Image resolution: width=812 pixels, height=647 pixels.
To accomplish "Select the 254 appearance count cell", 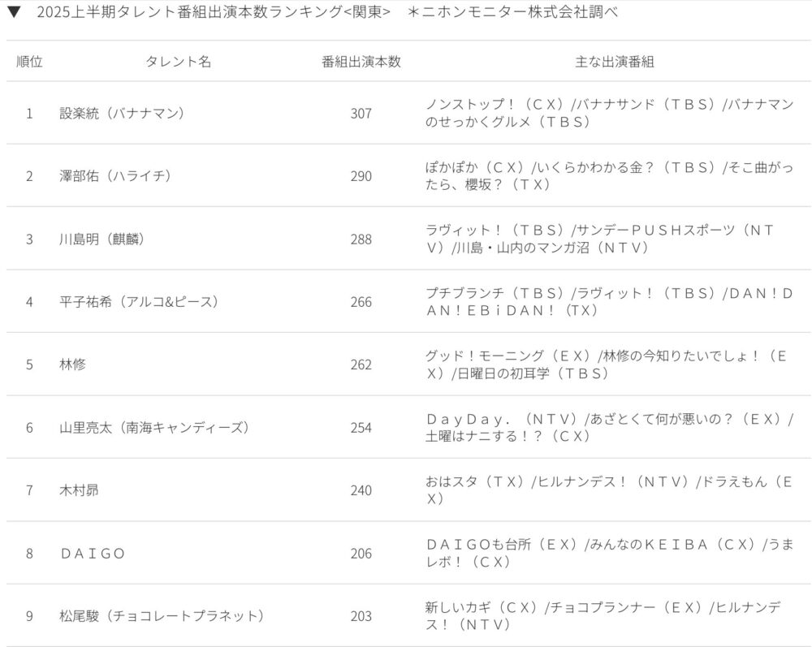I will (x=361, y=428).
